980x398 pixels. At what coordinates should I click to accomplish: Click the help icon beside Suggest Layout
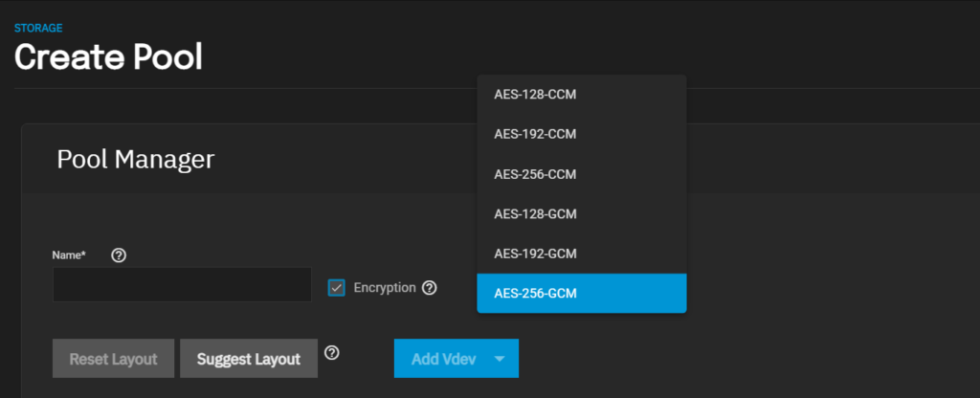click(332, 353)
